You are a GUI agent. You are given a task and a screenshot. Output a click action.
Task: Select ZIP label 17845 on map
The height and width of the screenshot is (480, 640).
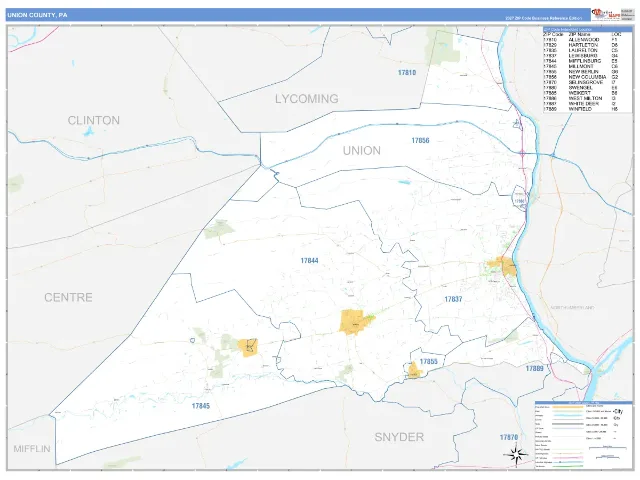[201, 406]
